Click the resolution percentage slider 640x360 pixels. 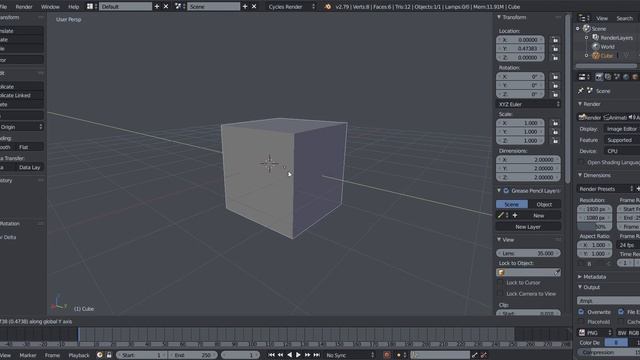click(x=594, y=227)
